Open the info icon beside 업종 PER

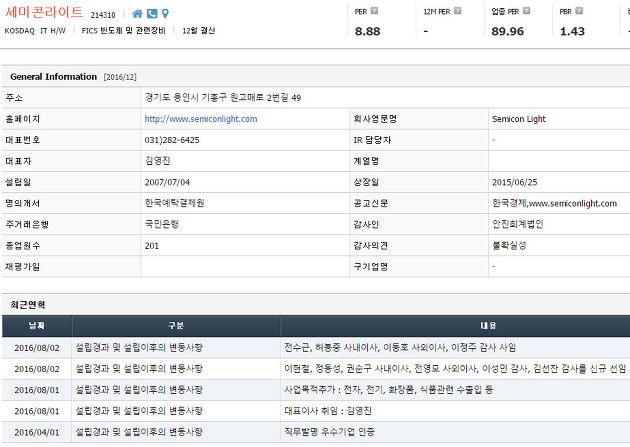pos(527,11)
